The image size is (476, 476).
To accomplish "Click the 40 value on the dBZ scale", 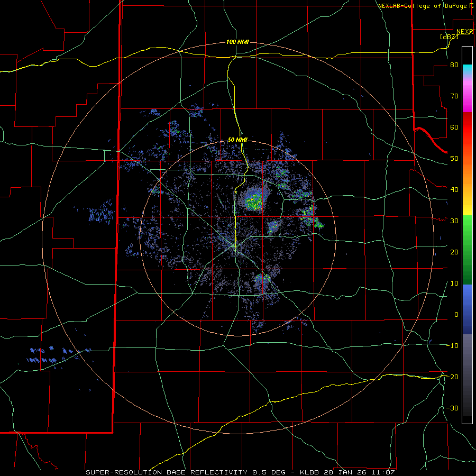I will tap(454, 190).
